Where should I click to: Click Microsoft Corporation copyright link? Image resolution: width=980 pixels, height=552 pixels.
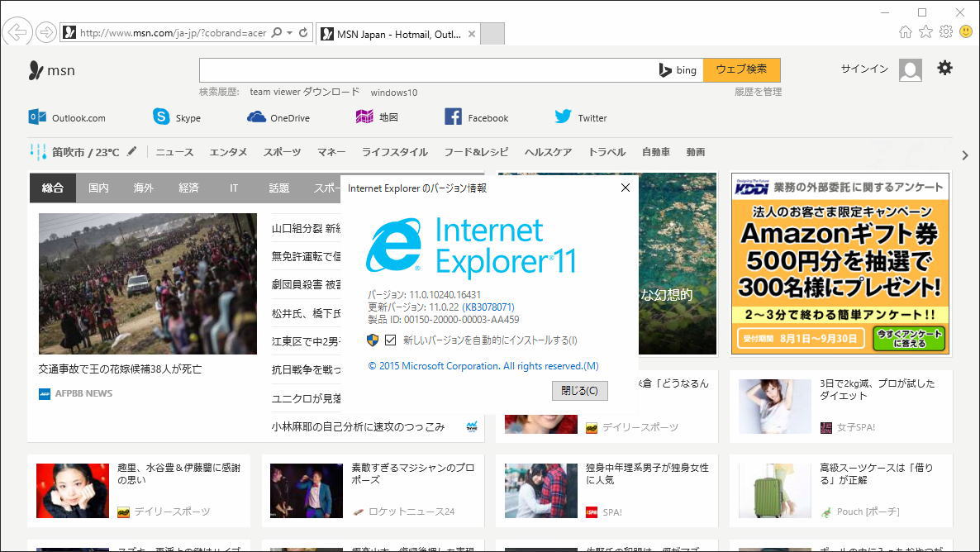click(x=483, y=366)
